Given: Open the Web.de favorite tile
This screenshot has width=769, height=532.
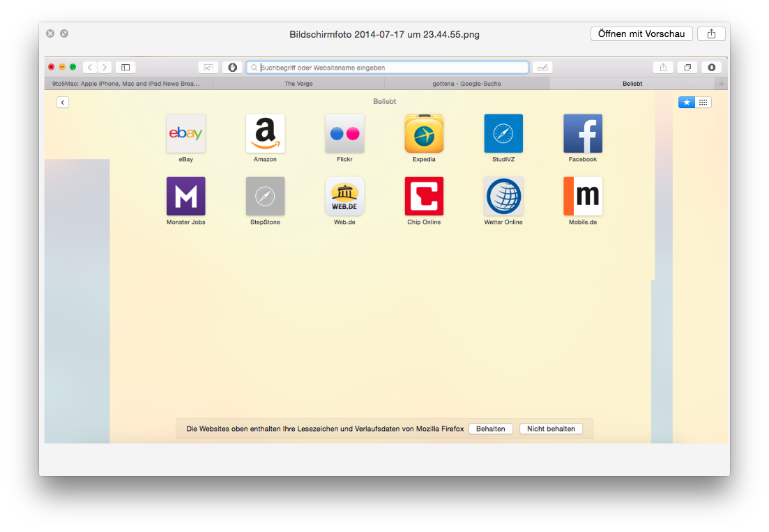Looking at the screenshot, I should coord(345,196).
